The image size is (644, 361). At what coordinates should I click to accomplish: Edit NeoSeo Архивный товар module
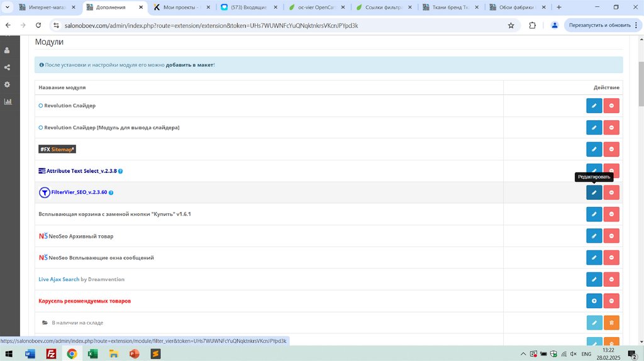pos(594,236)
